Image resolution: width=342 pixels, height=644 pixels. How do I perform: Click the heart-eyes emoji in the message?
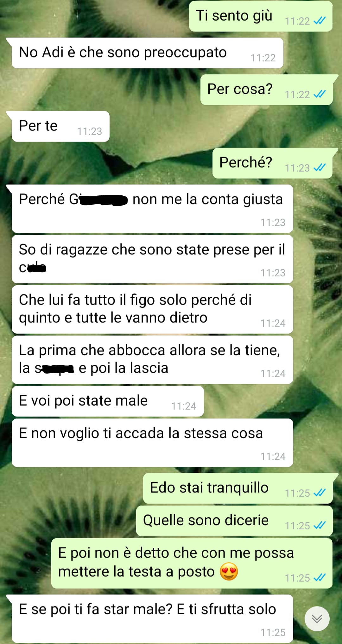click(229, 572)
